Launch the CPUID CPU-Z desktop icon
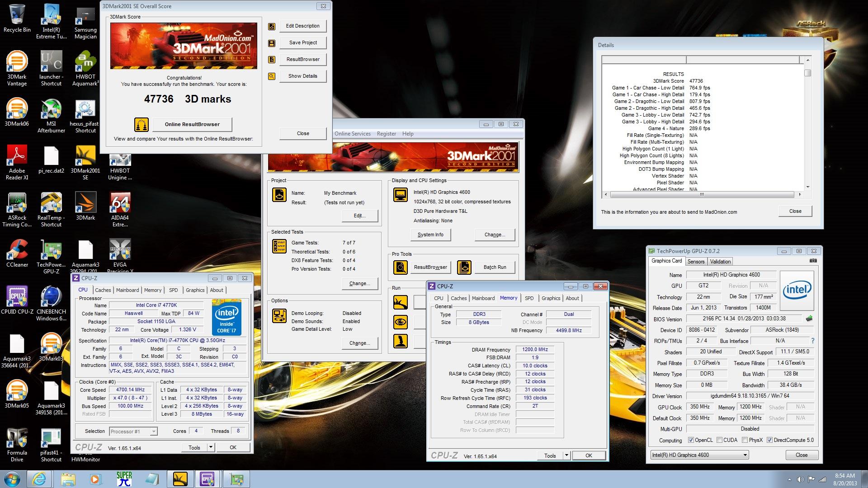Viewport: 868px width, 488px height. pos(17,300)
